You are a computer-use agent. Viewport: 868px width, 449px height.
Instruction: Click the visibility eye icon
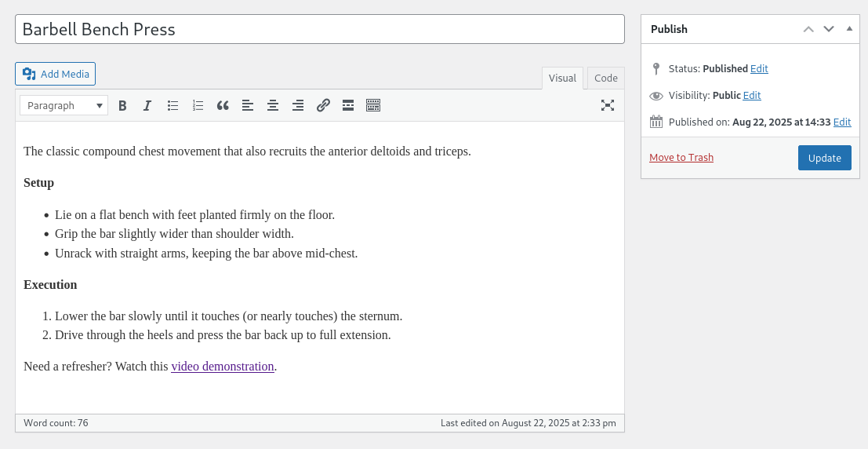[x=656, y=95]
